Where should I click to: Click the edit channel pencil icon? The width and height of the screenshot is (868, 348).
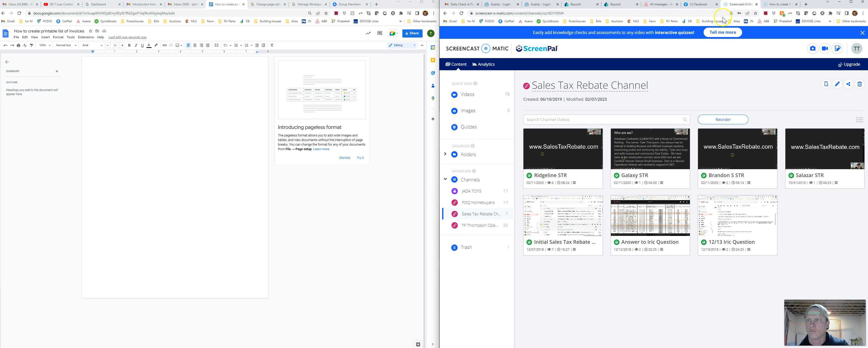pyautogui.click(x=837, y=84)
